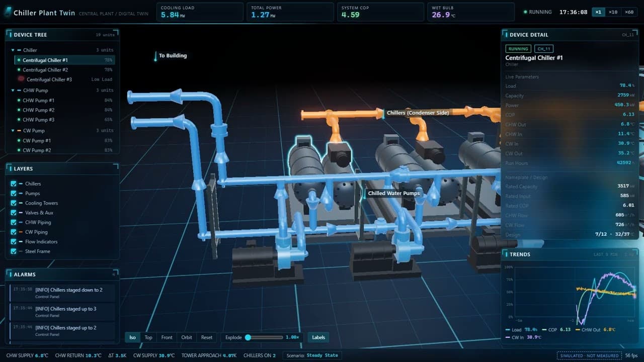
Task: Open the 'Chillers staged down to 2' alarm
Action: (62, 293)
